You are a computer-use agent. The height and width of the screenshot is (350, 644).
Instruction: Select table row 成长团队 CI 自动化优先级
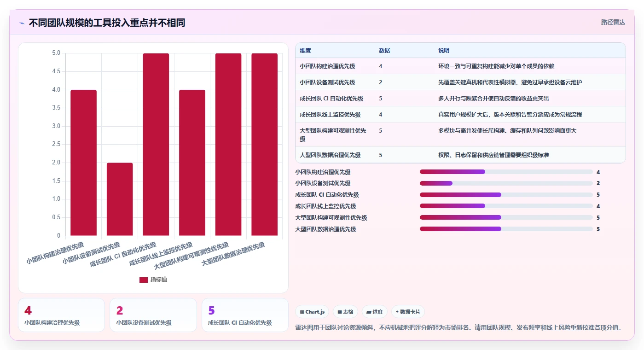coord(460,98)
